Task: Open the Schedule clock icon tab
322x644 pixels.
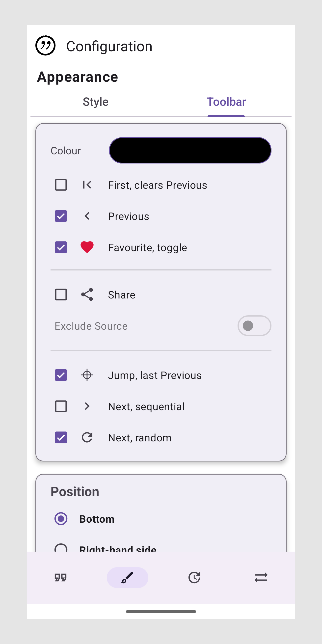Action: [x=194, y=578]
